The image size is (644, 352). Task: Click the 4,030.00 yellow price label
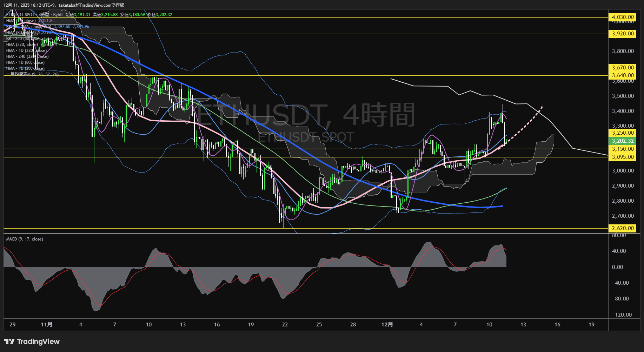point(623,17)
